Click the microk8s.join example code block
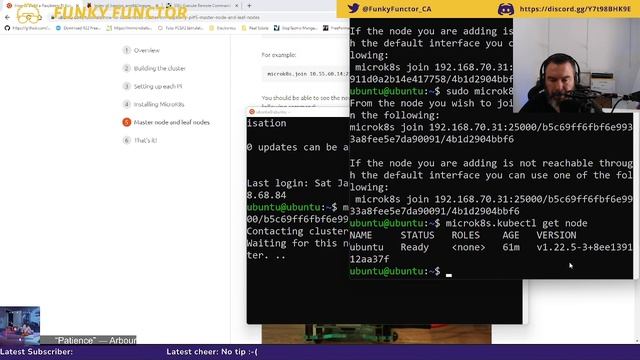The image size is (640, 360). 305,74
